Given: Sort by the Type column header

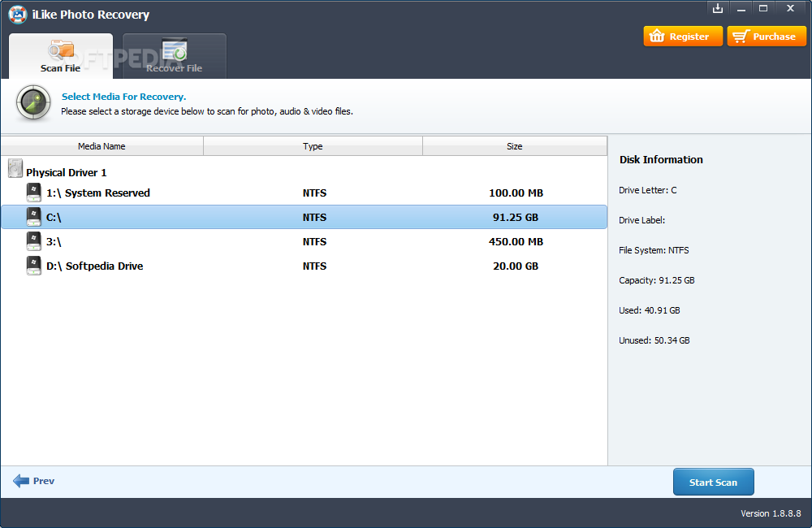Looking at the screenshot, I should (313, 146).
